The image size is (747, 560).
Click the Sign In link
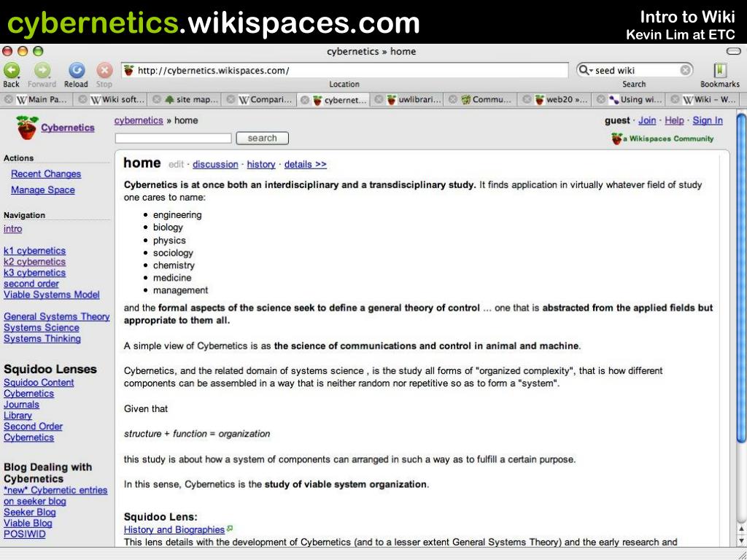(708, 120)
